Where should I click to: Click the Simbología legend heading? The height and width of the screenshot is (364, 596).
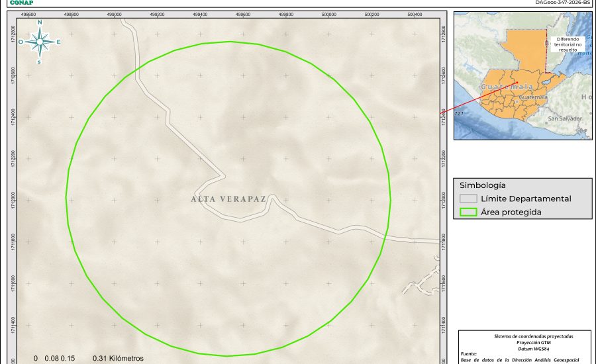pos(483,185)
